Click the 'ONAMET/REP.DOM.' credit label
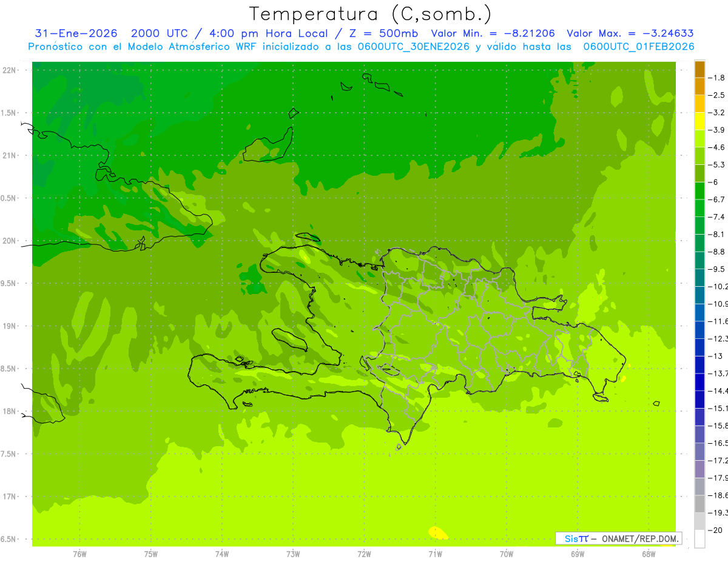 (639, 538)
